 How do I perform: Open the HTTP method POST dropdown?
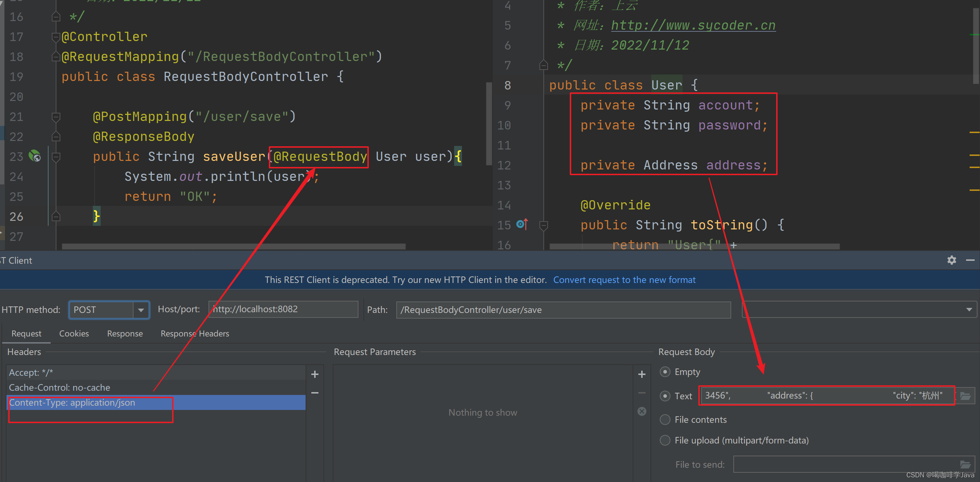(x=141, y=310)
